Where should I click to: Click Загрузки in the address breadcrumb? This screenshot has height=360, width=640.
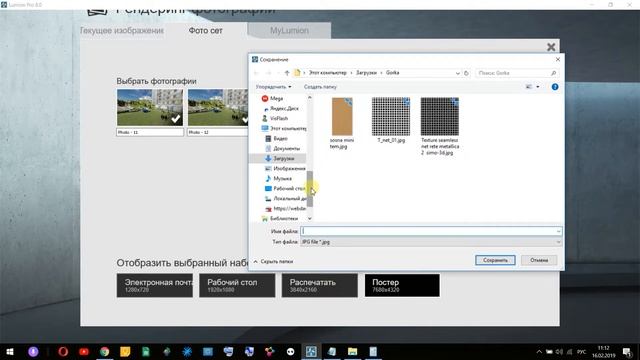tap(366, 73)
